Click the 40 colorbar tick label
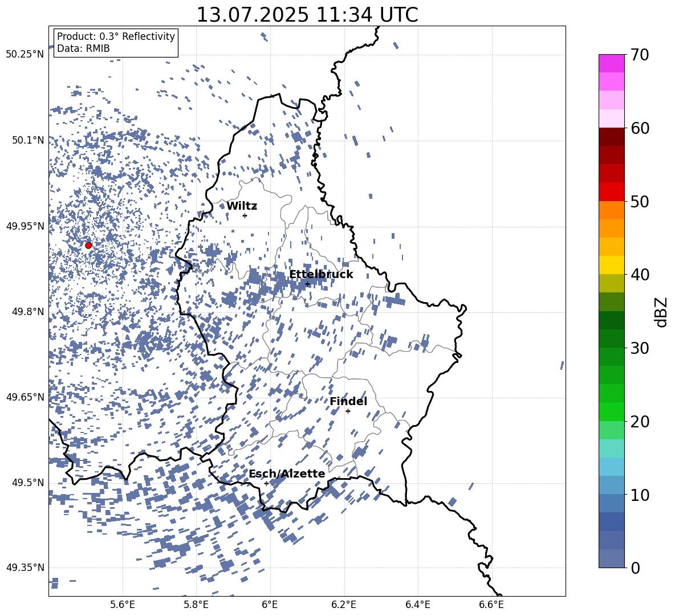Viewport: 675px width, 616px height. pyautogui.click(x=639, y=275)
